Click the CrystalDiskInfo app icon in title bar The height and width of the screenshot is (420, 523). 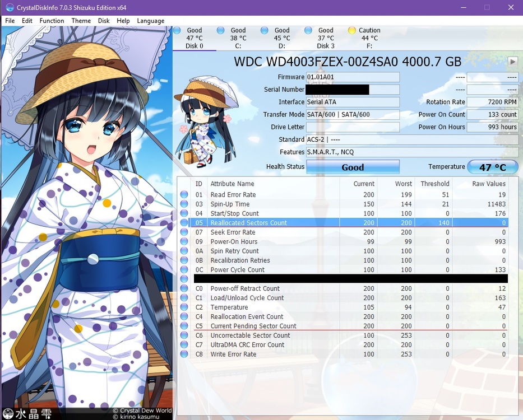pos(9,7)
